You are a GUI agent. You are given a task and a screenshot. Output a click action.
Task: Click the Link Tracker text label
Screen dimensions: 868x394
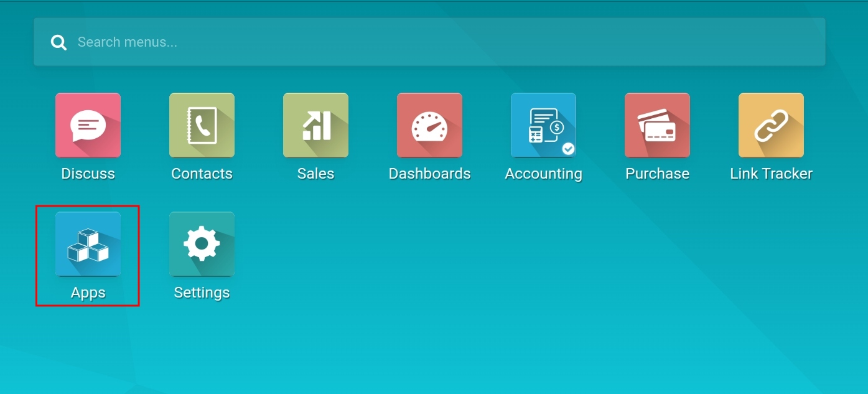click(x=771, y=174)
